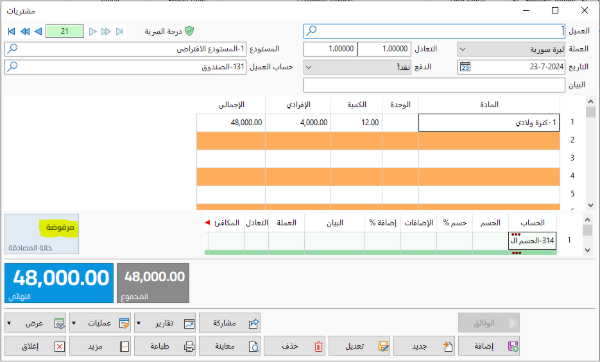Click the search icon in العميل field
Viewport: 600px width, 362px height.
click(312, 30)
